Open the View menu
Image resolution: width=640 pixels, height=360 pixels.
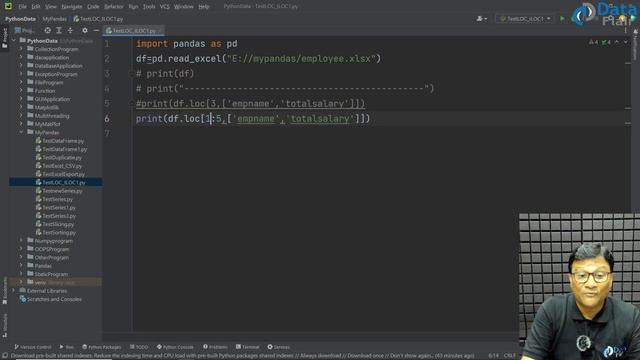[x=51, y=7]
